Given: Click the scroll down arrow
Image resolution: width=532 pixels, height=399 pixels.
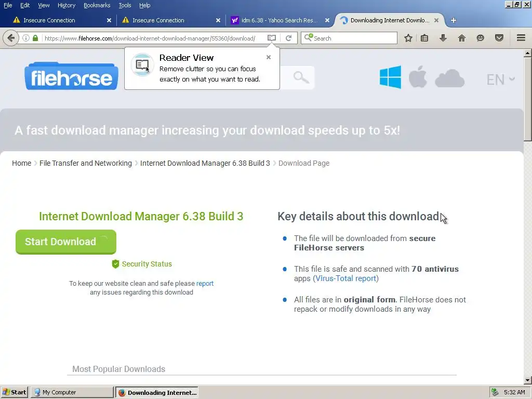Looking at the screenshot, I should (x=527, y=380).
